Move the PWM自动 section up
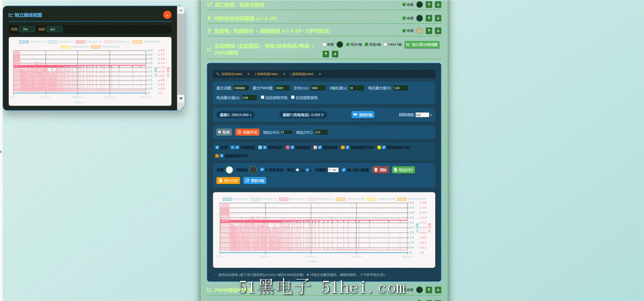Screen dimensions: 644x301 [429, 290]
